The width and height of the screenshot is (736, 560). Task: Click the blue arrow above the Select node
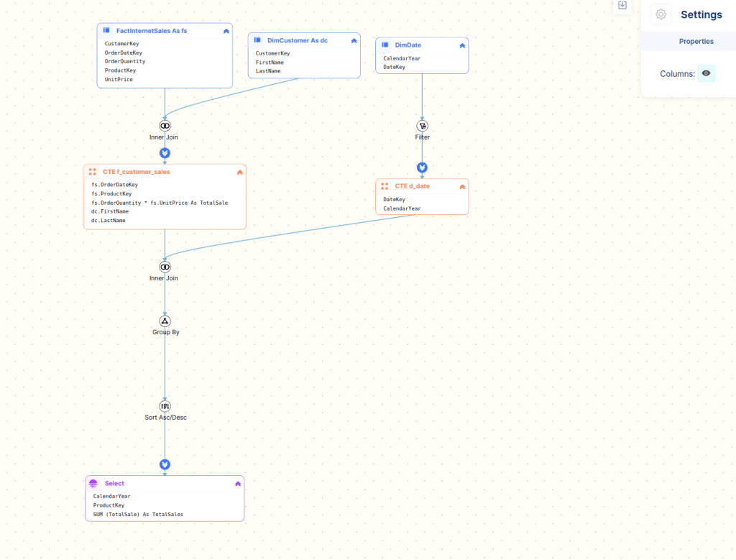coord(165,464)
